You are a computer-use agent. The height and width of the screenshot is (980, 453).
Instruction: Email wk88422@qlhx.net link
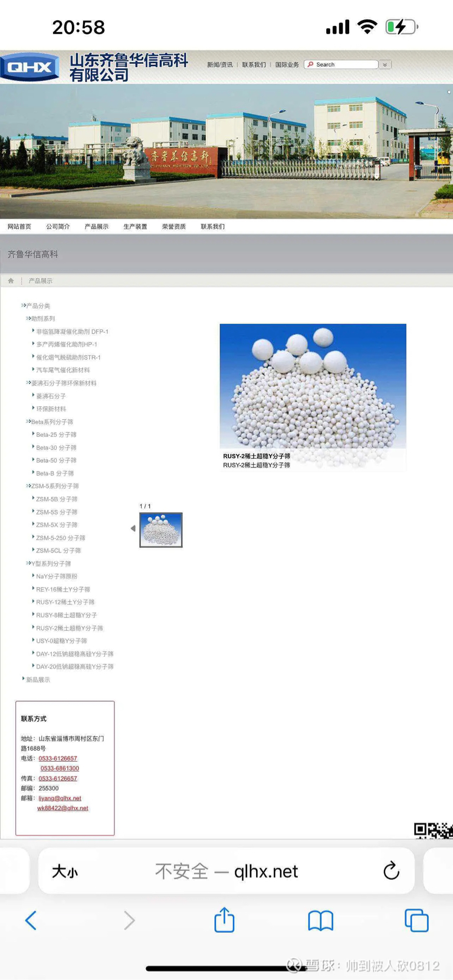click(63, 808)
